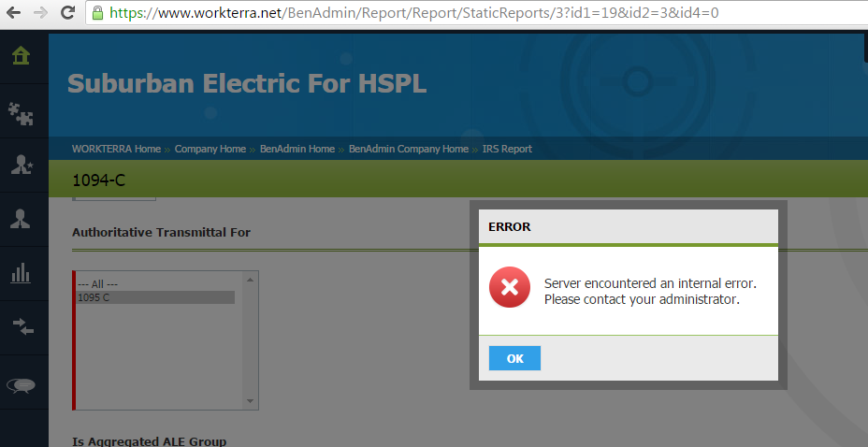Screen dimensions: 868x447
Task: Select '--- All ---' in the list box
Action: [x=98, y=283]
